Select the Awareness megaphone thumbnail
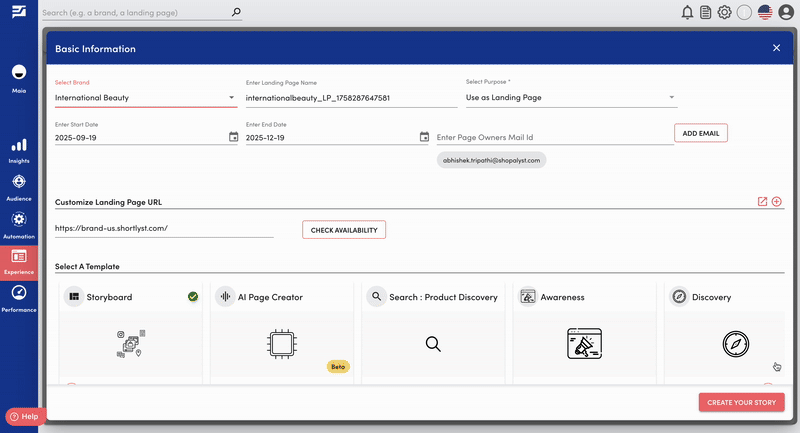This screenshot has width=800, height=433. pyautogui.click(x=584, y=344)
